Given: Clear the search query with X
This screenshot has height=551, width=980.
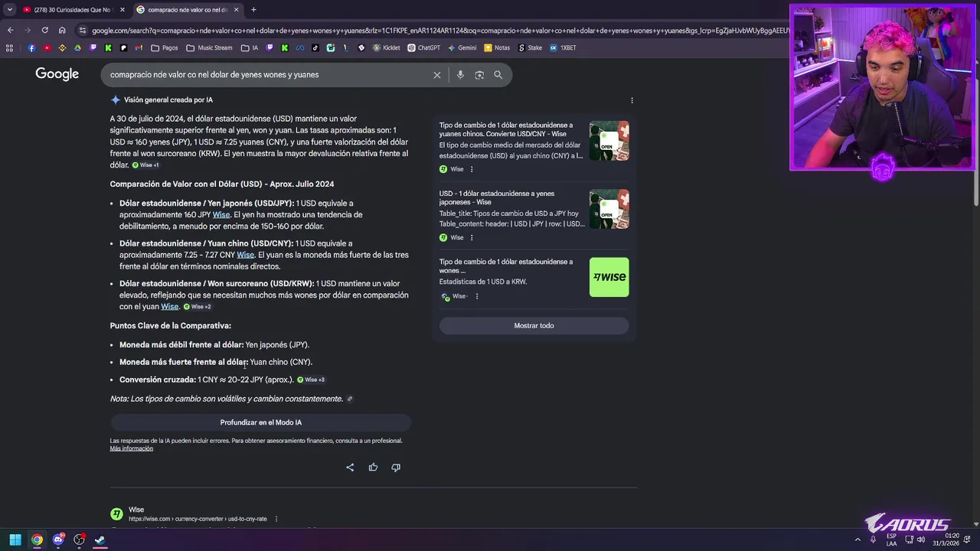Looking at the screenshot, I should pyautogui.click(x=437, y=75).
